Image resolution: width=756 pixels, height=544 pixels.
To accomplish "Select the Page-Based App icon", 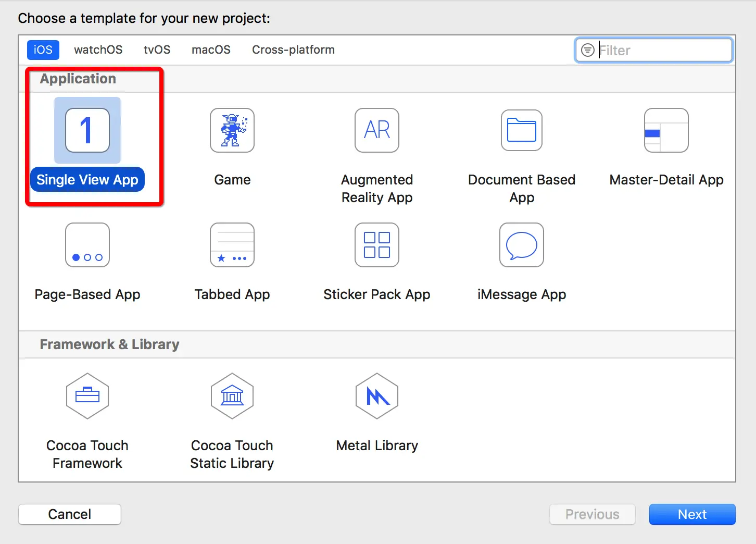I will [87, 245].
